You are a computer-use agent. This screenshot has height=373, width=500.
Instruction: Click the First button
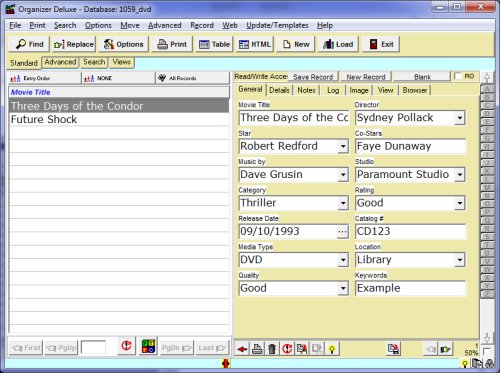pos(26,348)
